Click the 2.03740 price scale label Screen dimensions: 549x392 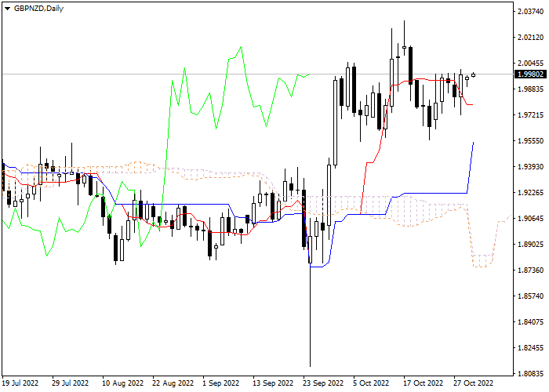(530, 12)
